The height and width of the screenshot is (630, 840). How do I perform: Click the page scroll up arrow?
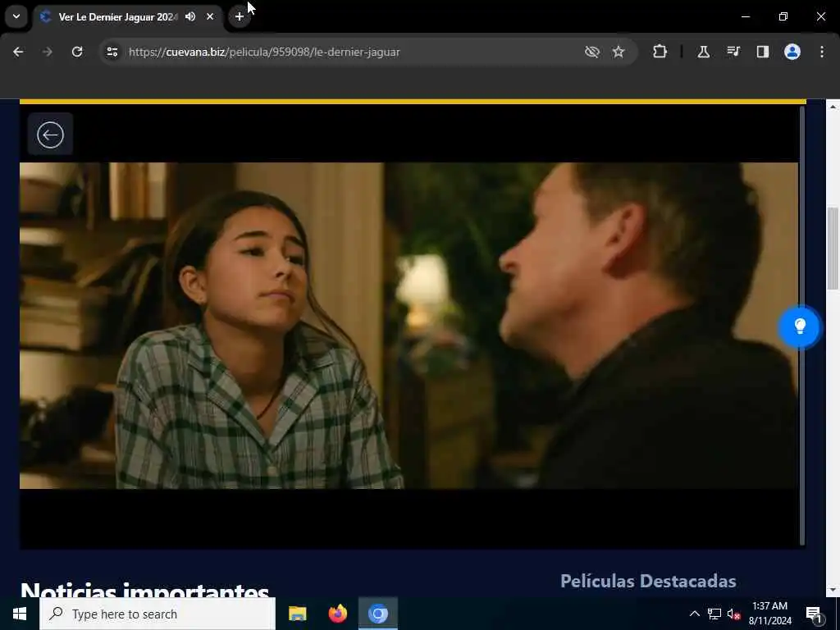click(833, 107)
